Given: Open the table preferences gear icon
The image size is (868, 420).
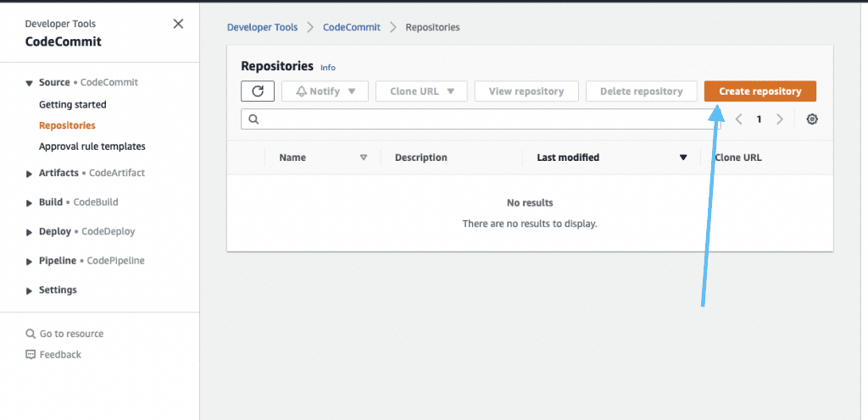Looking at the screenshot, I should (812, 119).
